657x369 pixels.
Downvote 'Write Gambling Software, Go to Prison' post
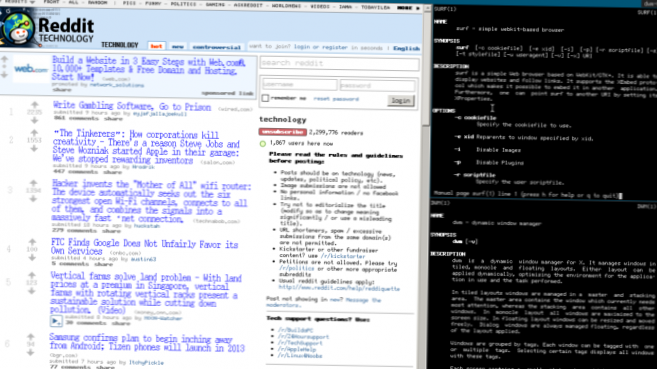(35, 121)
